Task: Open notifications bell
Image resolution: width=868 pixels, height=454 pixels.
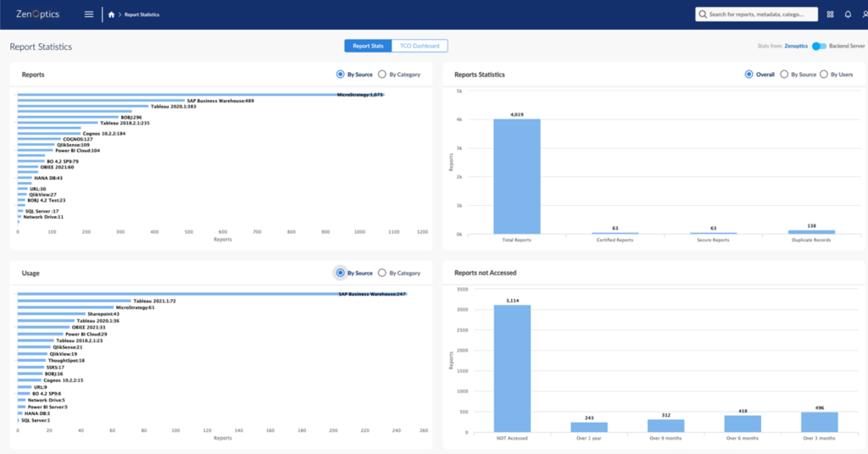Action: (x=848, y=14)
